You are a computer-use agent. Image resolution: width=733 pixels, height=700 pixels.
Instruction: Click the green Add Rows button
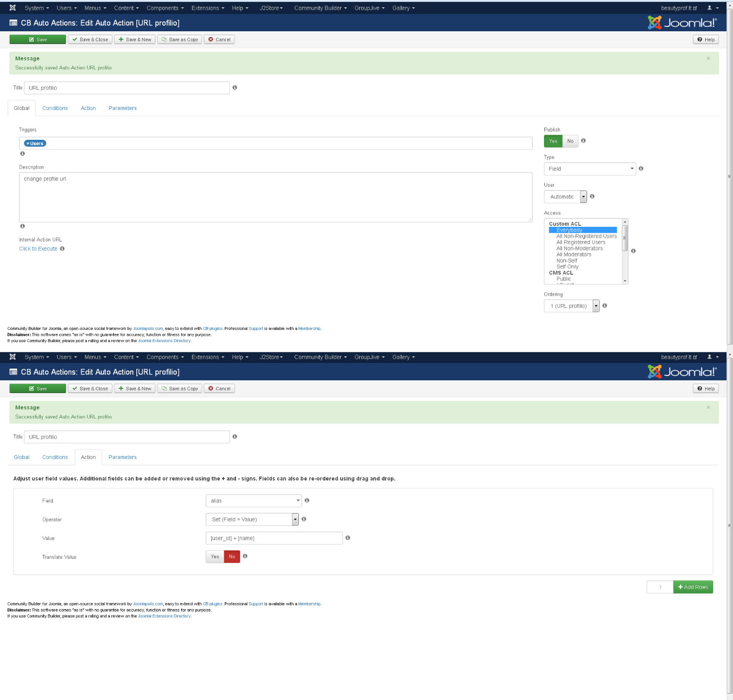[693, 587]
